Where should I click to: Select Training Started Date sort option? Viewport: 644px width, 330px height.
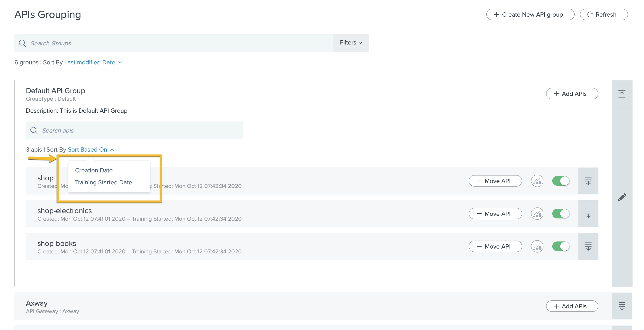pos(104,182)
